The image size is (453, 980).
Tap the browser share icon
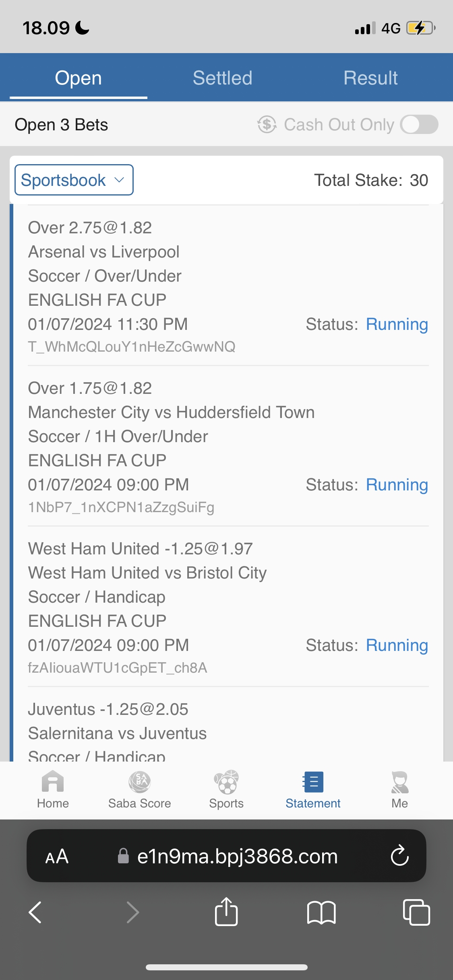pos(226,912)
